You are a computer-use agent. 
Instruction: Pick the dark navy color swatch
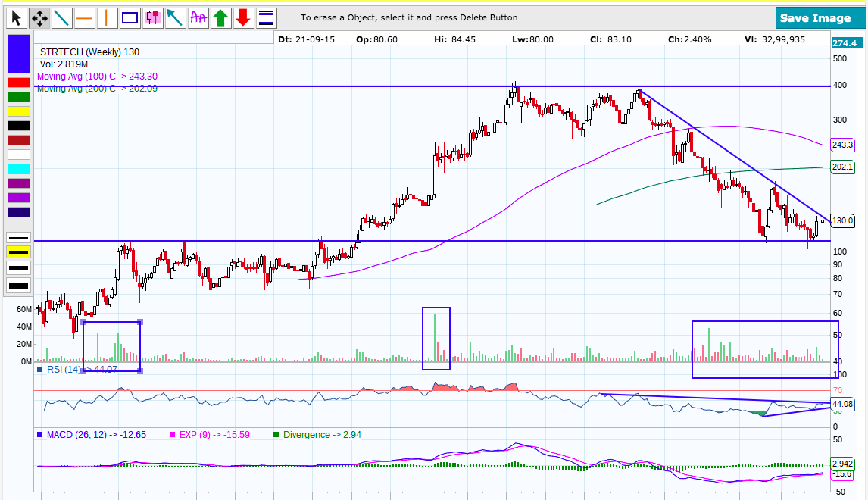[19, 212]
